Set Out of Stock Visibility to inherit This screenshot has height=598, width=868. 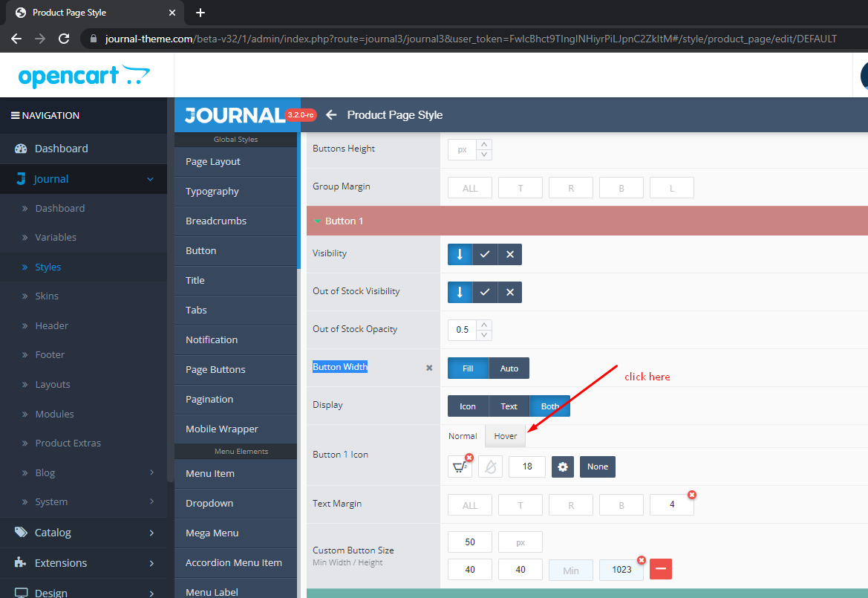(x=460, y=292)
